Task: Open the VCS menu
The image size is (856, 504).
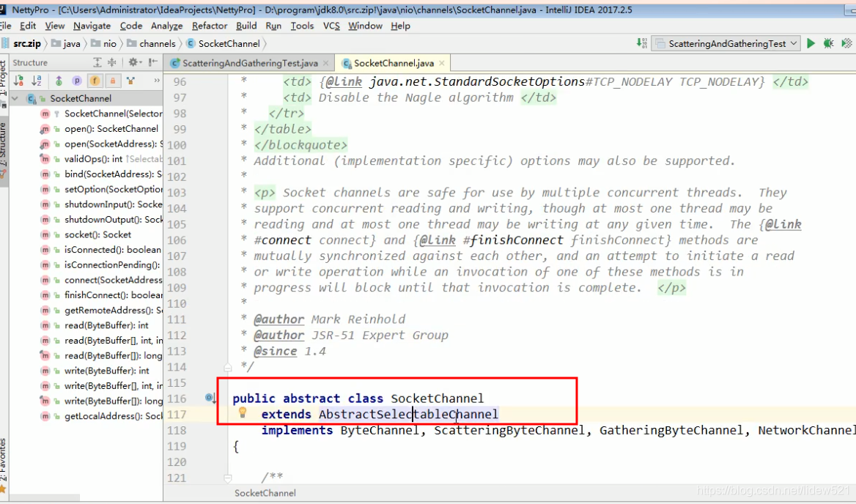Action: [x=331, y=26]
